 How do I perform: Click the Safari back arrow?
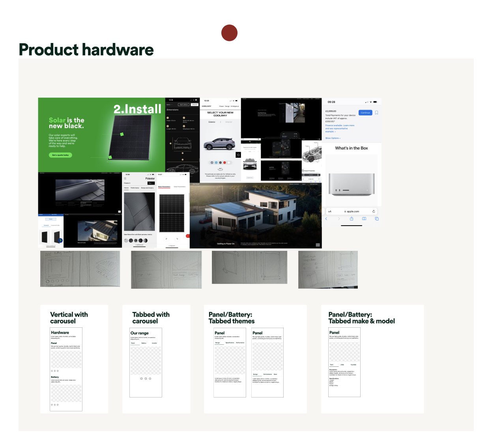[326, 218]
